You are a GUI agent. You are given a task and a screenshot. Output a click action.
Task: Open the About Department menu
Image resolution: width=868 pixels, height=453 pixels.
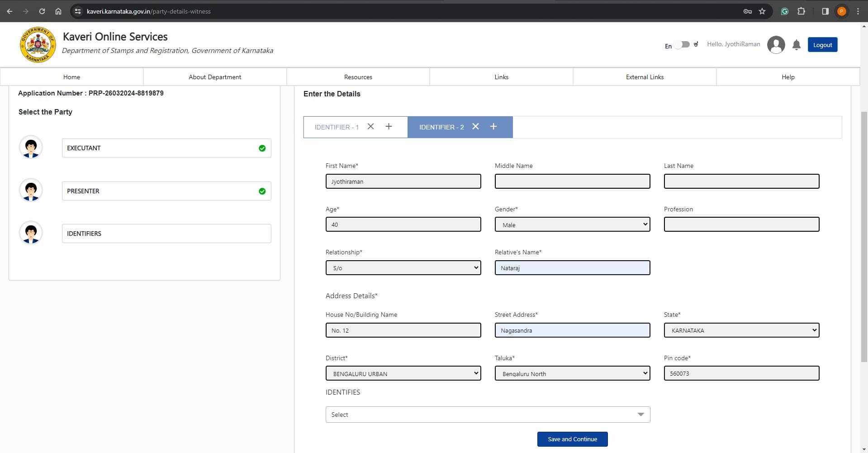coord(215,77)
